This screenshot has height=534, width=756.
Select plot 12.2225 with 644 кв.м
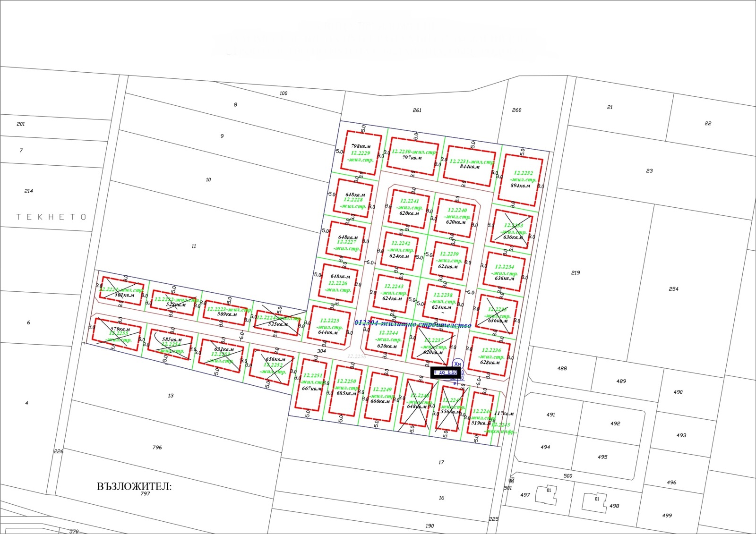[x=329, y=326]
